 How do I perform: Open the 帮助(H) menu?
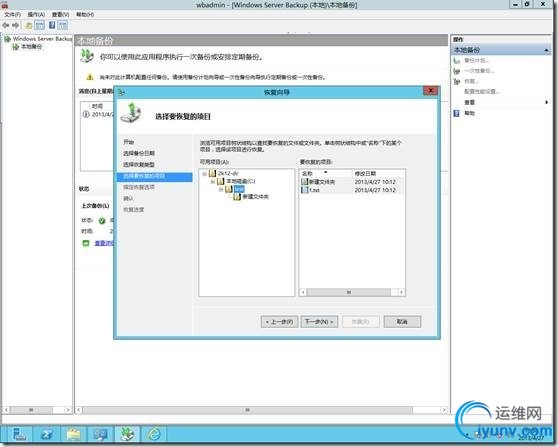coord(85,15)
